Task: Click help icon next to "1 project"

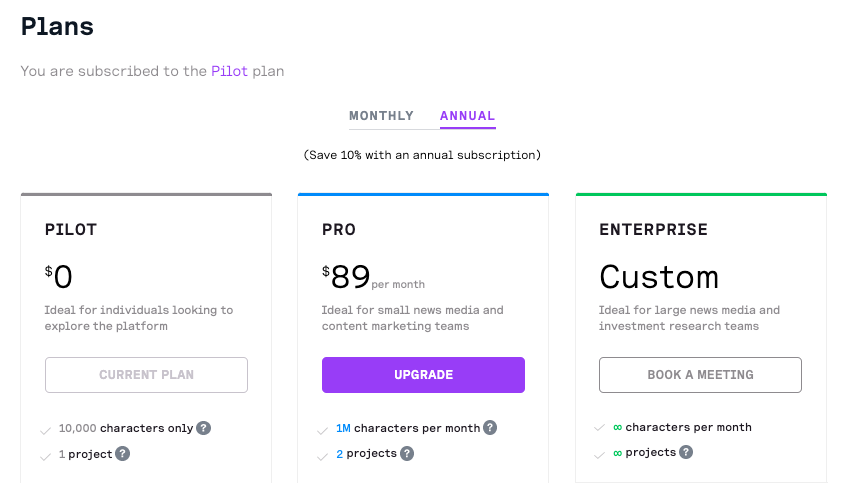Action: (123, 454)
